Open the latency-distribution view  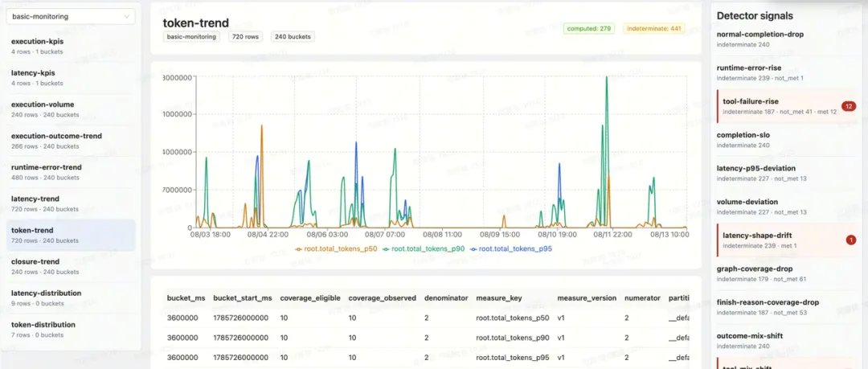[71, 298]
